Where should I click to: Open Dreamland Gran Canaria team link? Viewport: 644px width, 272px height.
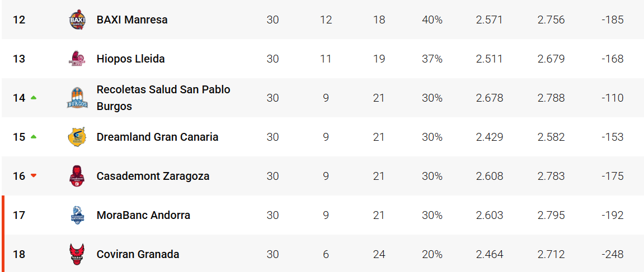click(157, 137)
